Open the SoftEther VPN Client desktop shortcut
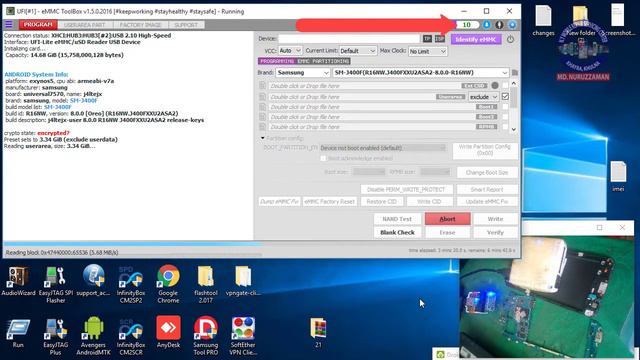This screenshot has height=360, width=640. click(x=243, y=336)
